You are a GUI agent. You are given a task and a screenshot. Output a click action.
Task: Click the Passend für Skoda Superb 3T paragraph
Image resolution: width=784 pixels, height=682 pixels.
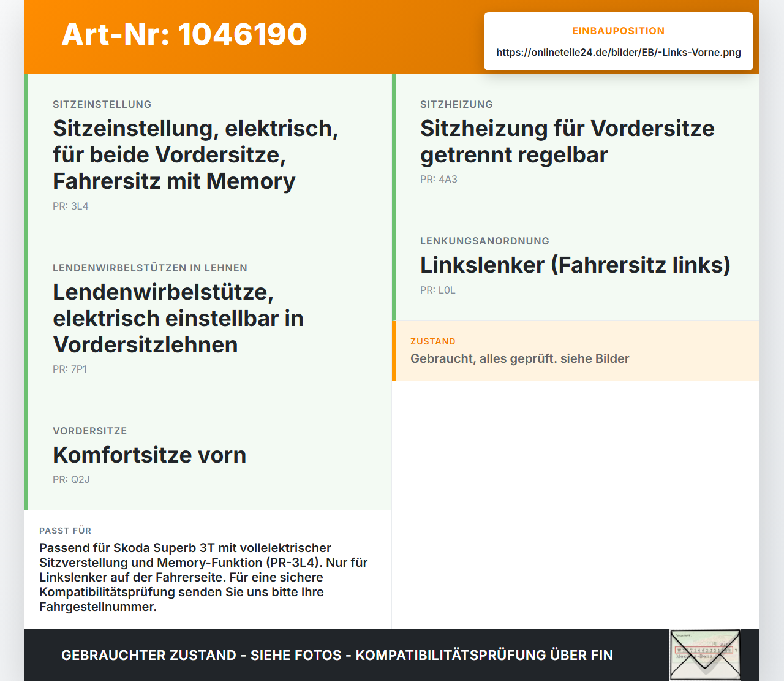pyautogui.click(x=203, y=577)
